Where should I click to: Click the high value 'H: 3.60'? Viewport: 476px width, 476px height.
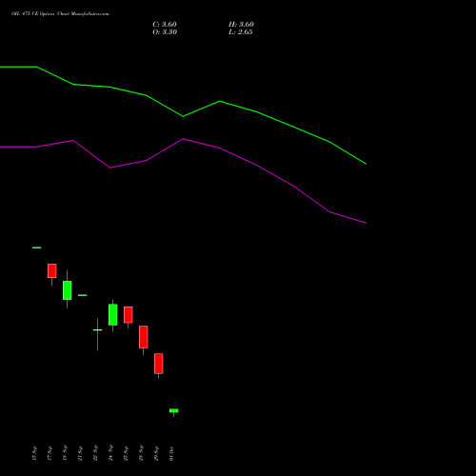click(x=241, y=25)
